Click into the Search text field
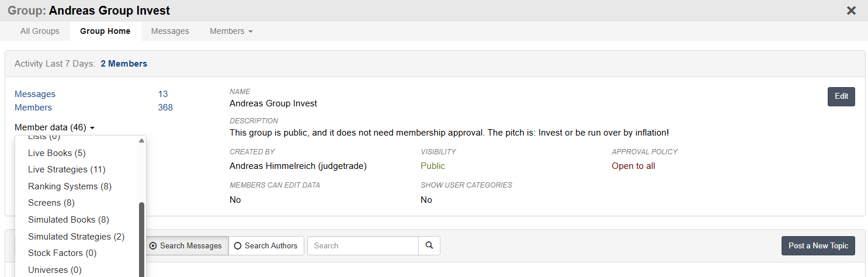The height and width of the screenshot is (277, 868). 363,246
